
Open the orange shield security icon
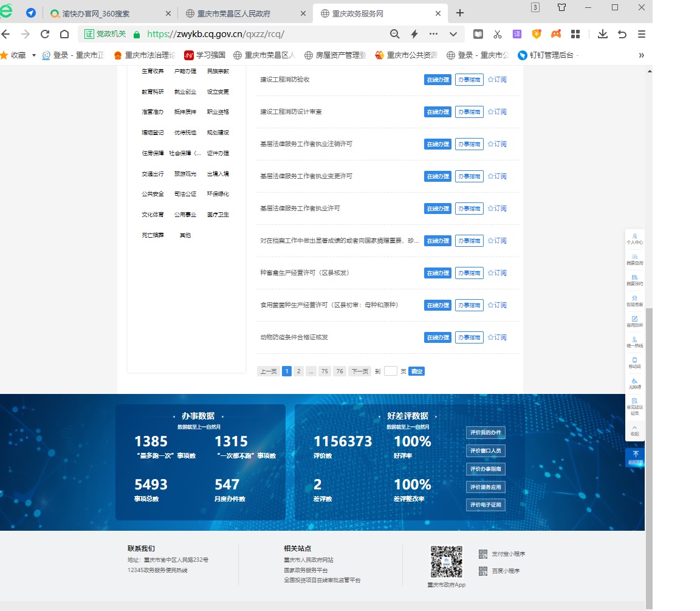(x=537, y=34)
